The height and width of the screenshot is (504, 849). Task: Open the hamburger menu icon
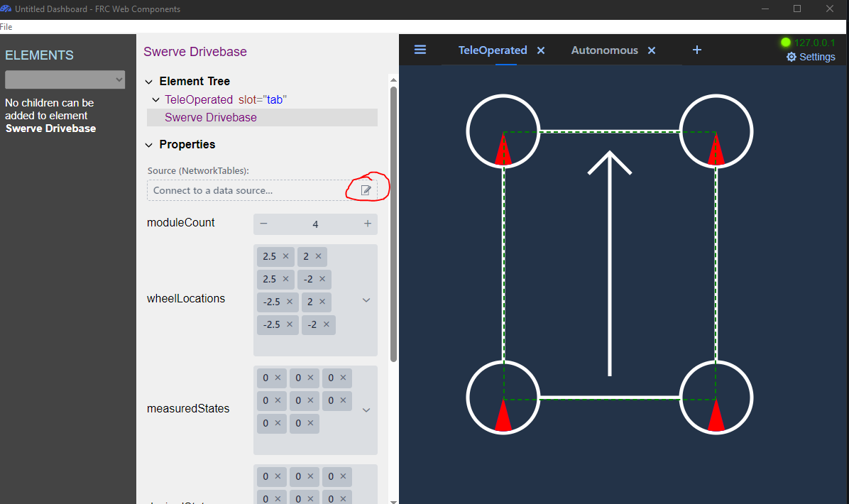click(x=420, y=50)
